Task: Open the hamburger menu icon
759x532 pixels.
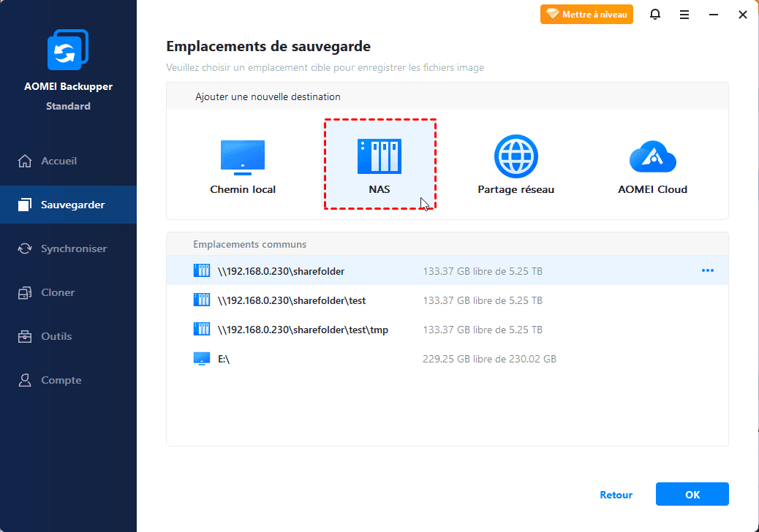Action: (684, 15)
